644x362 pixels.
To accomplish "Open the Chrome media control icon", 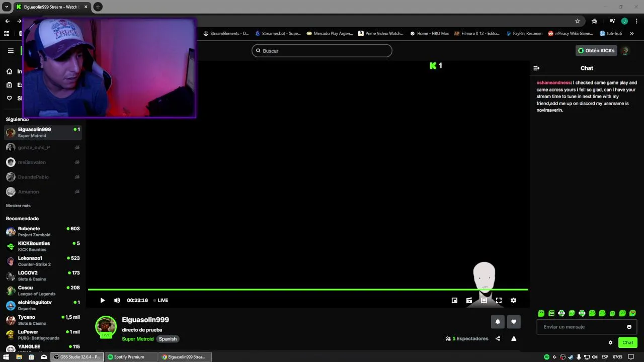I will pos(612,21).
